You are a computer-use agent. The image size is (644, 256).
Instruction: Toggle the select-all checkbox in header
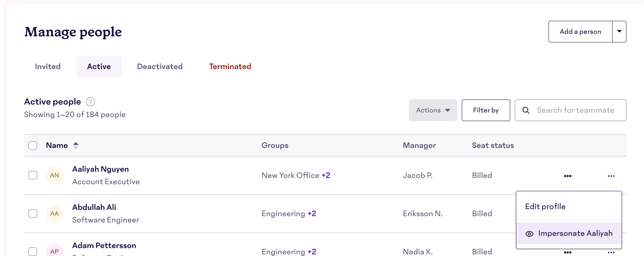tap(33, 145)
